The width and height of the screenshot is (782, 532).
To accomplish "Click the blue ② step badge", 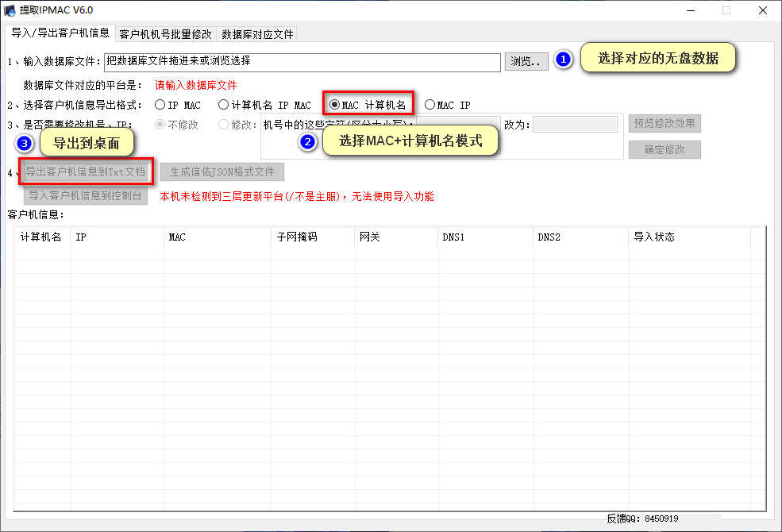I will tap(308, 140).
